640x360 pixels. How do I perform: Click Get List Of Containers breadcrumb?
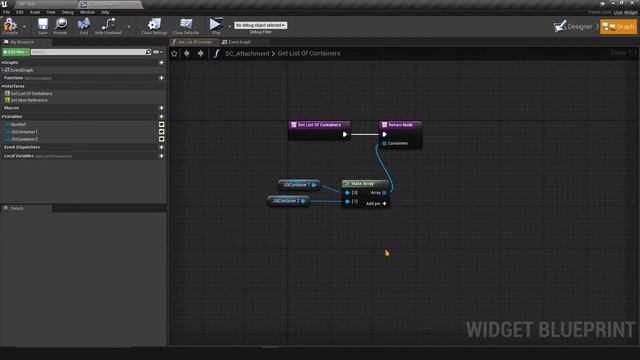click(309, 53)
